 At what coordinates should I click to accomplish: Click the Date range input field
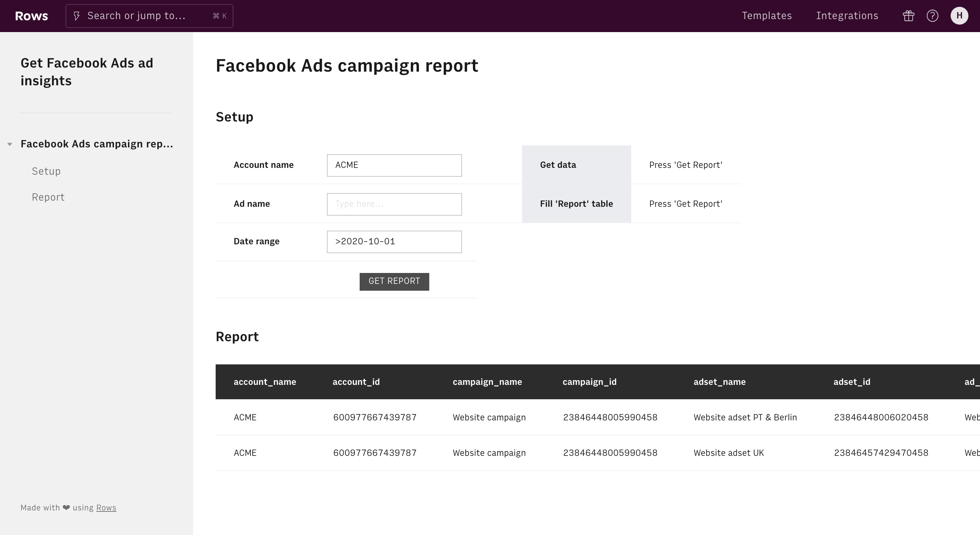pyautogui.click(x=394, y=242)
